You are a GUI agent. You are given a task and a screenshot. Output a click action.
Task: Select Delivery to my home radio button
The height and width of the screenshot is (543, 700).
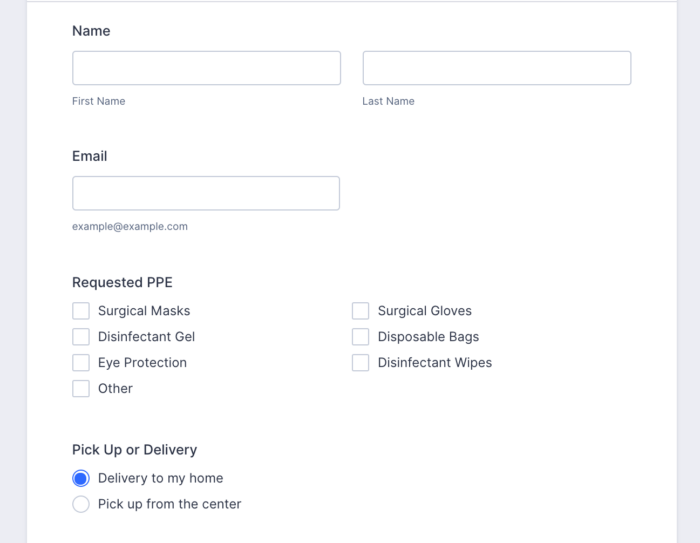tap(81, 478)
